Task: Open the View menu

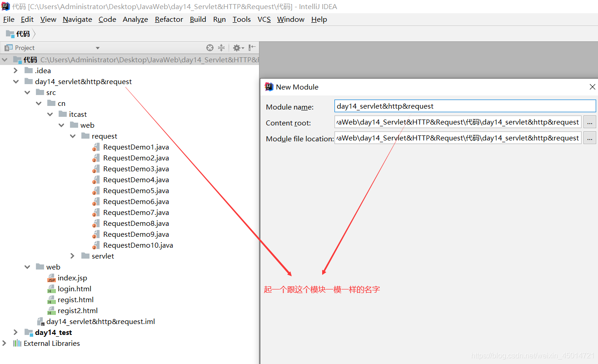Action: click(48, 19)
